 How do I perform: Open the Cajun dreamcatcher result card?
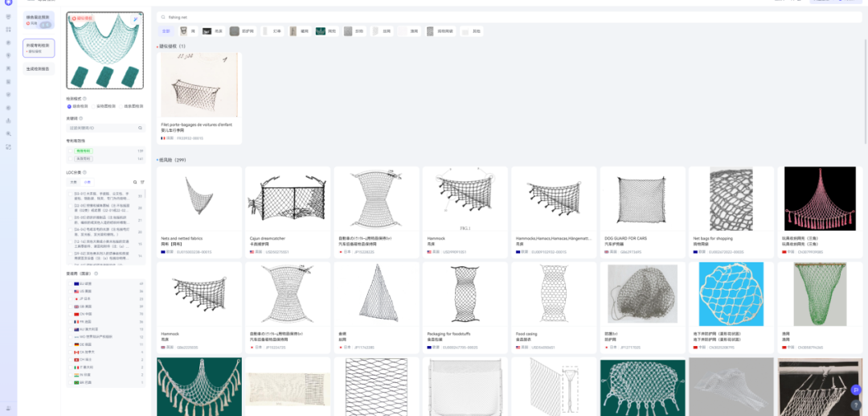pyautogui.click(x=288, y=212)
